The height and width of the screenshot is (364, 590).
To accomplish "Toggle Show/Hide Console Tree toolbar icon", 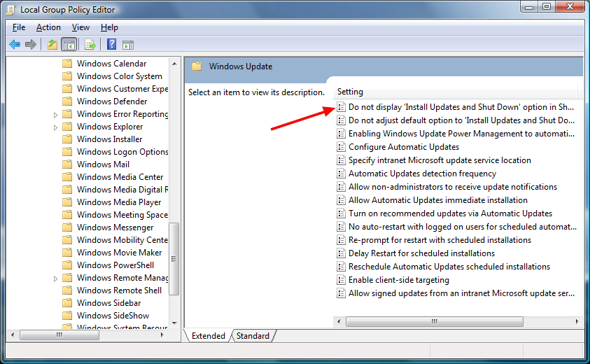I will (69, 45).
